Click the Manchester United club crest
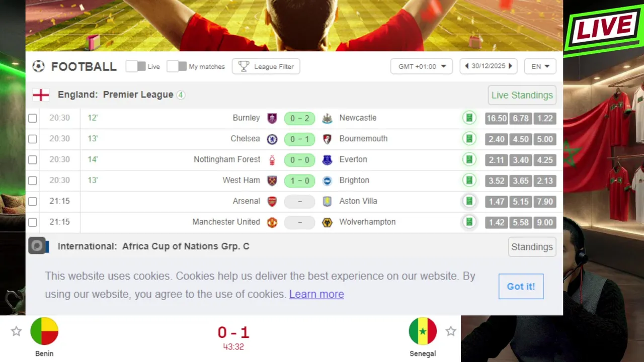Image resolution: width=644 pixels, height=362 pixels. pos(272,222)
